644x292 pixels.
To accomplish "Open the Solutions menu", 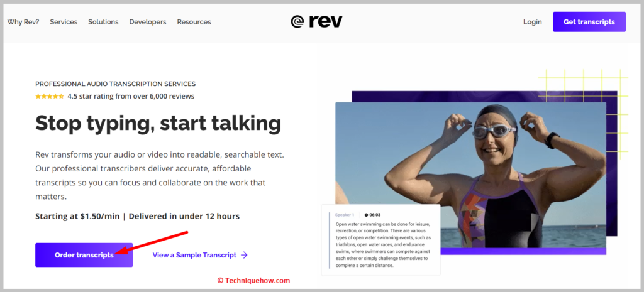I will (103, 22).
